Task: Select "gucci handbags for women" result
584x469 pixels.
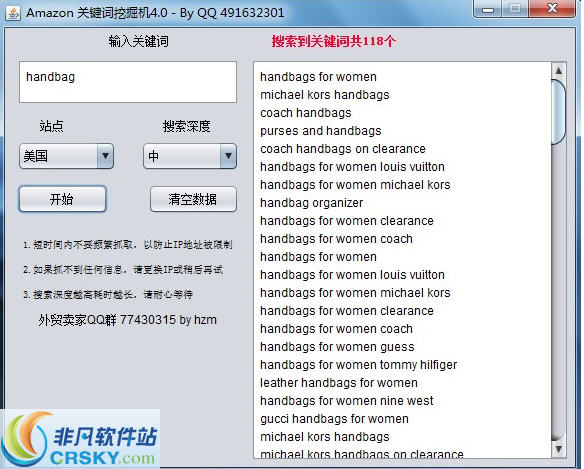Action: coord(334,419)
